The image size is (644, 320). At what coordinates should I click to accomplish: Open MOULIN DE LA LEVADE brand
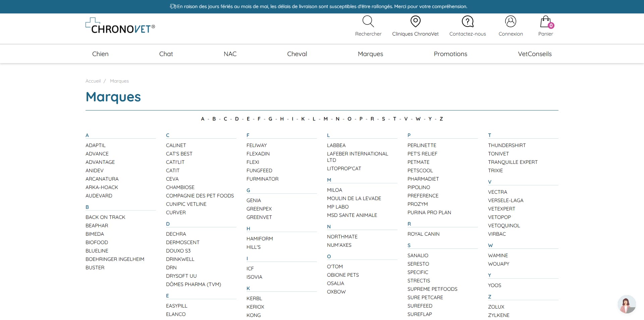(354, 198)
